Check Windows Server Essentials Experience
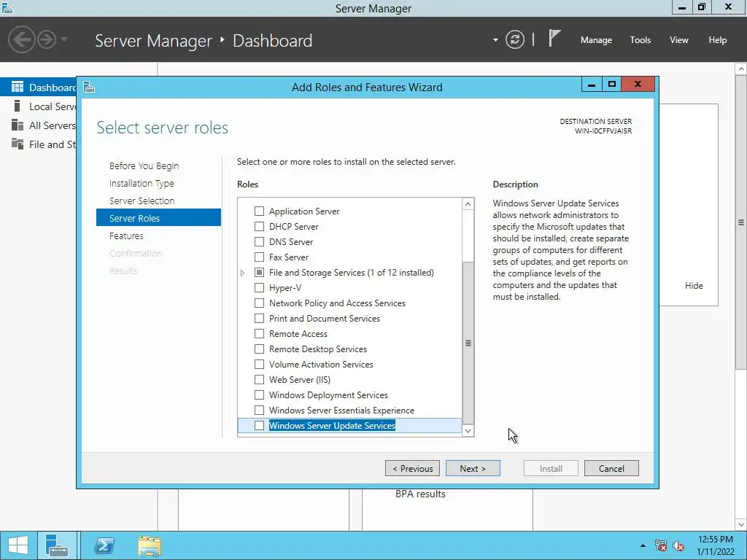This screenshot has height=560, width=747. click(259, 410)
